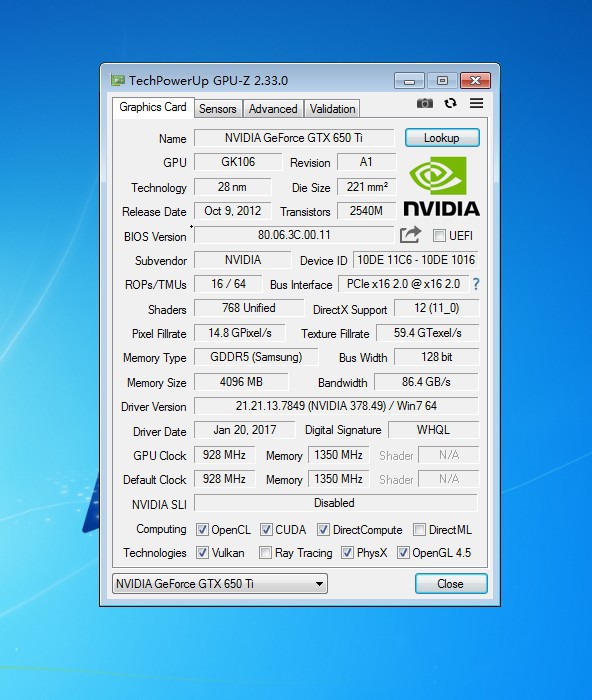592x700 pixels.
Task: Click the Technologies label
Action: coord(155,553)
